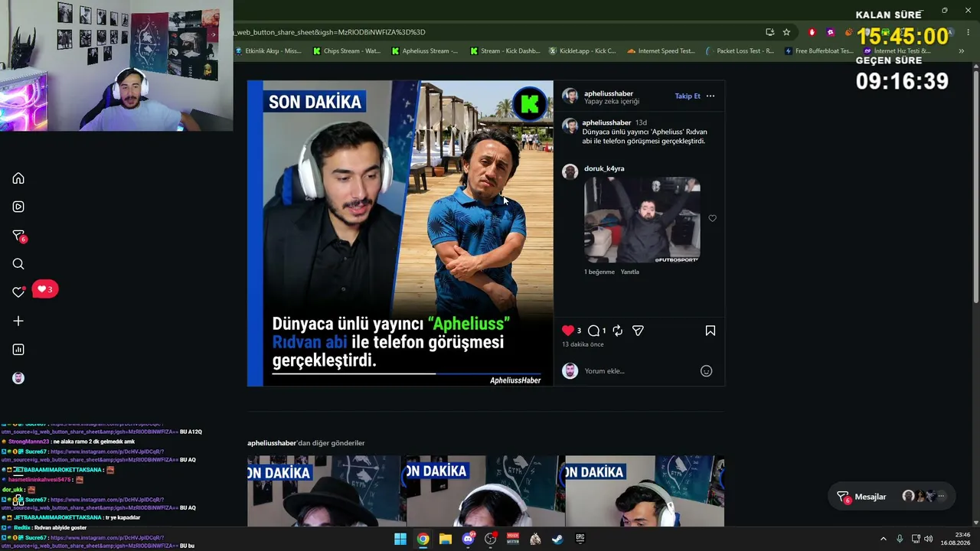Open 'Free Bufferbloat Test' bookmark
This screenshot has width=980, height=551.
818,51
